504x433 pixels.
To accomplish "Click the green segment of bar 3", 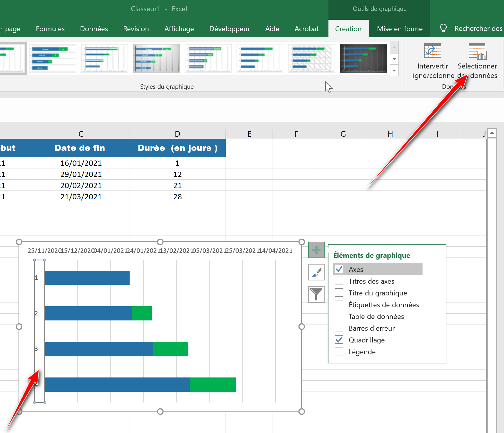I will (x=171, y=349).
